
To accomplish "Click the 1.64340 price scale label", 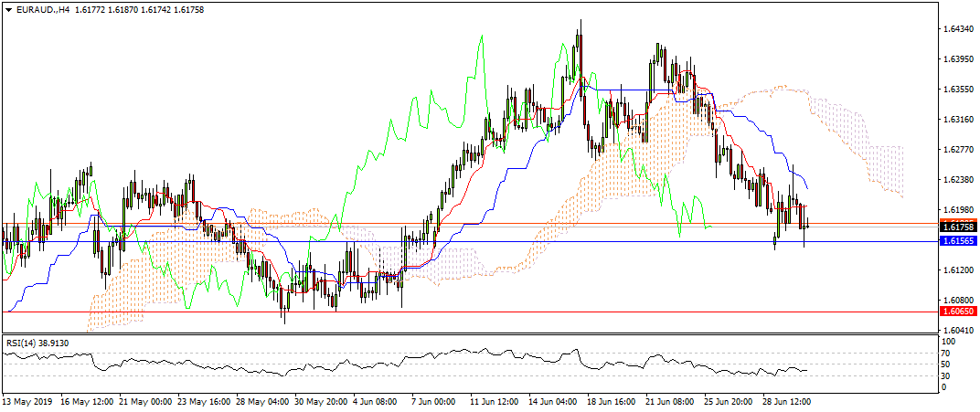I will (956, 29).
